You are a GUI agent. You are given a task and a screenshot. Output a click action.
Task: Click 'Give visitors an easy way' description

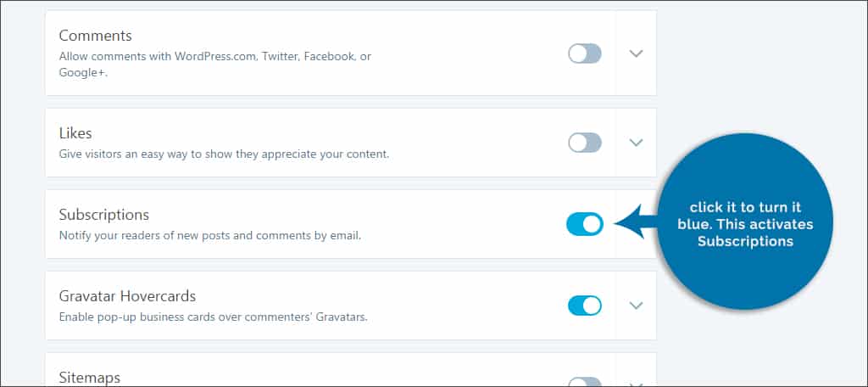tap(224, 154)
